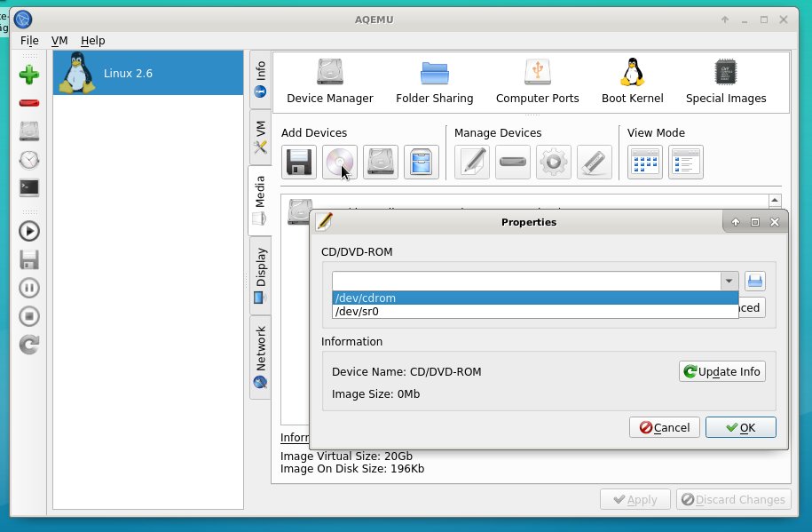812x532 pixels.
Task: Confirm the Properties dialog with OK
Action: 740,427
